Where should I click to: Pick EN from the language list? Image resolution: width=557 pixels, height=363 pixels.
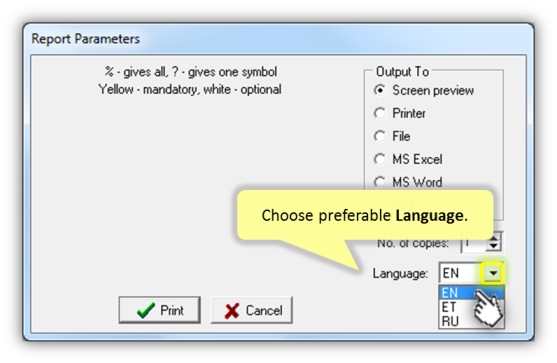(471, 293)
